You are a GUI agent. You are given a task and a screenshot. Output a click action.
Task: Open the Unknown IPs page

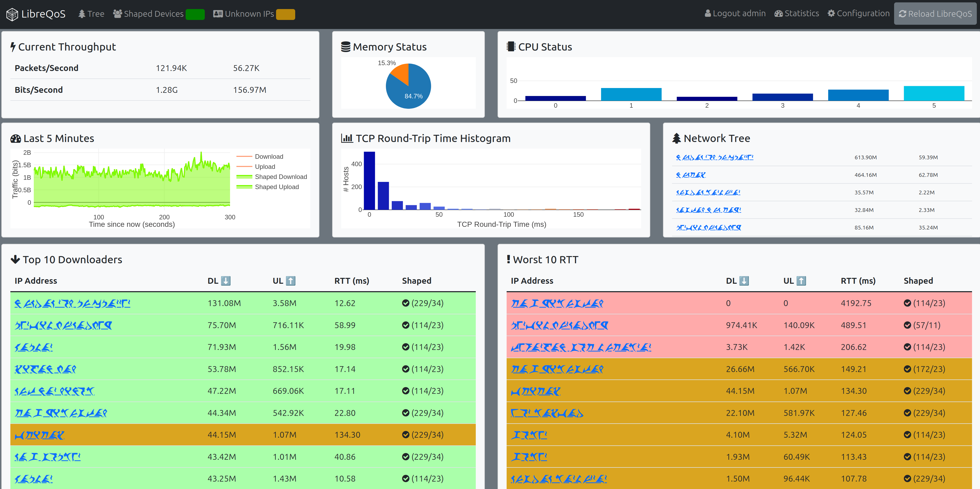point(249,14)
